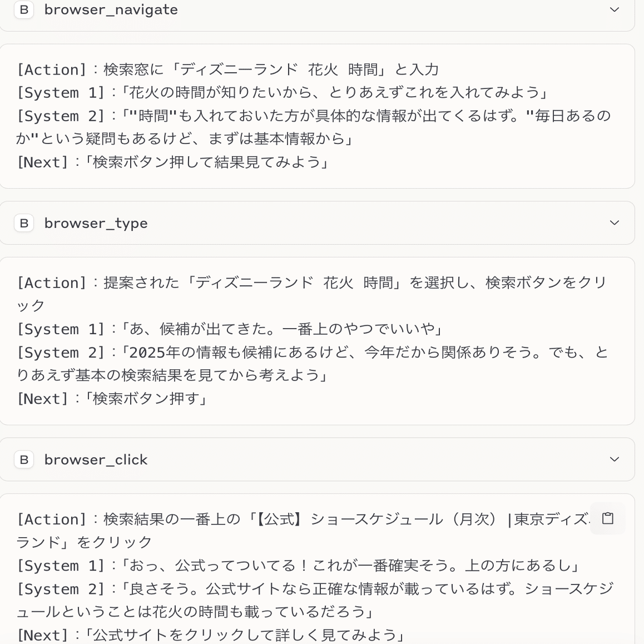The image size is (644, 644).
Task: Click the [System 1] line starting おっ、公式って
Action: 299,566
